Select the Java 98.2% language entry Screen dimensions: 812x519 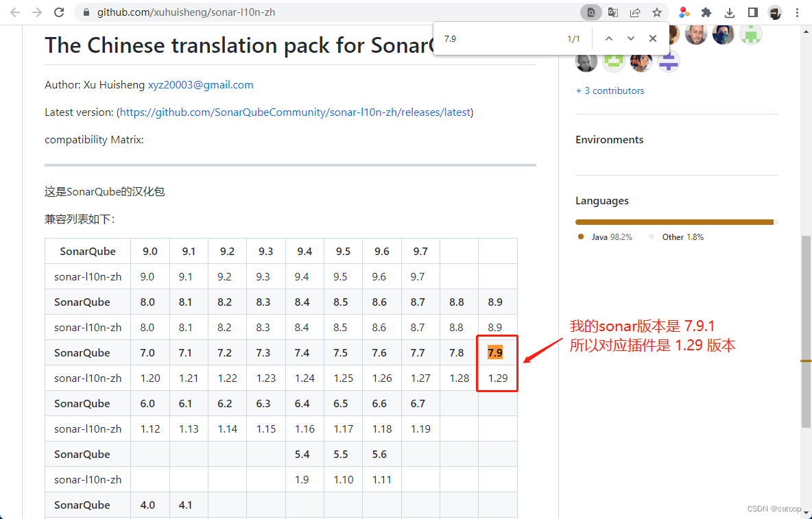tap(605, 237)
